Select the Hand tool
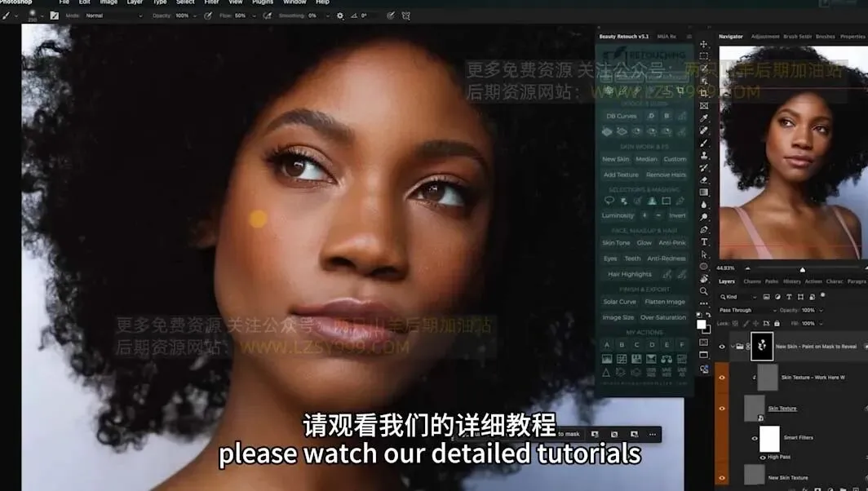The height and width of the screenshot is (491, 868). (x=703, y=278)
